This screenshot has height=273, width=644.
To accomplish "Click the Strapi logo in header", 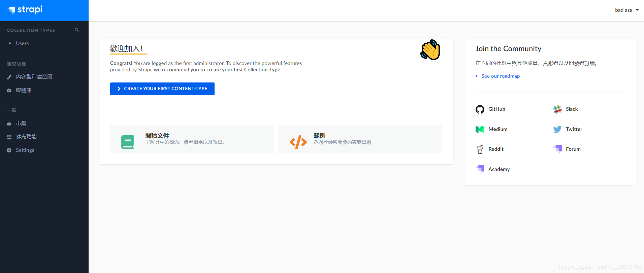I will 25,10.
